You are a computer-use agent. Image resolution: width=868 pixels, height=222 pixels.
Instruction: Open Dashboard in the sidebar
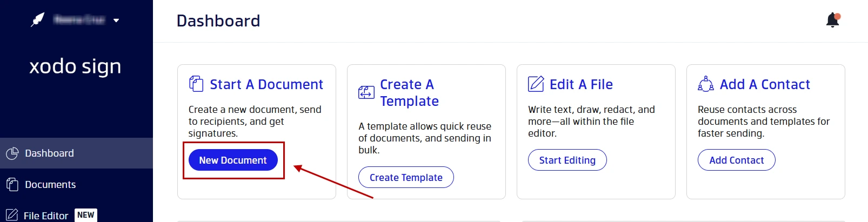[76, 153]
